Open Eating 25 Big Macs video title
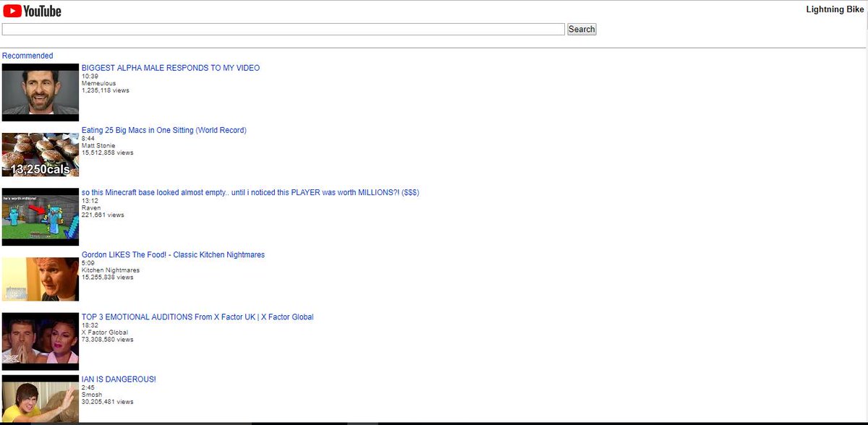The image size is (868, 425). (x=164, y=130)
